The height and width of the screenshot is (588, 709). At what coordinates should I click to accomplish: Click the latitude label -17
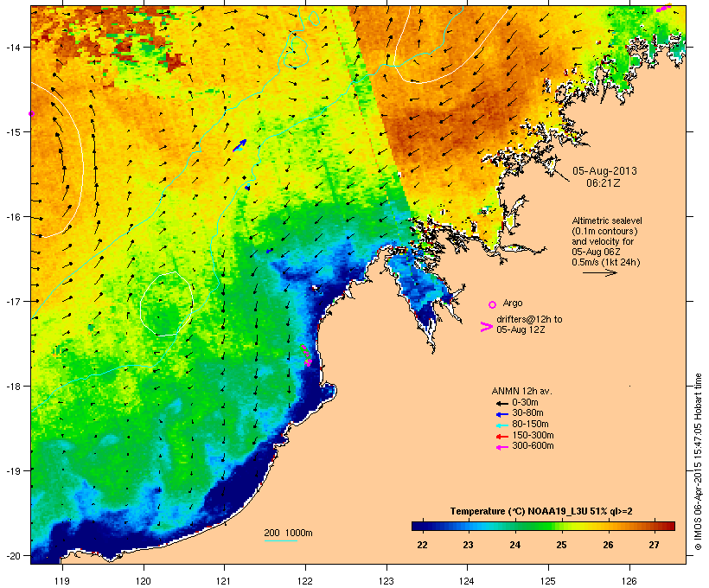[12, 301]
